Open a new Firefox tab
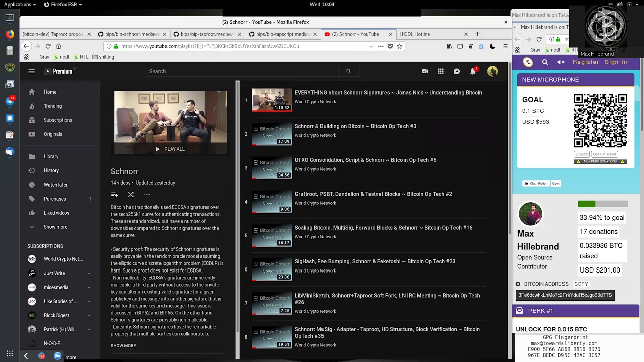 477,34
